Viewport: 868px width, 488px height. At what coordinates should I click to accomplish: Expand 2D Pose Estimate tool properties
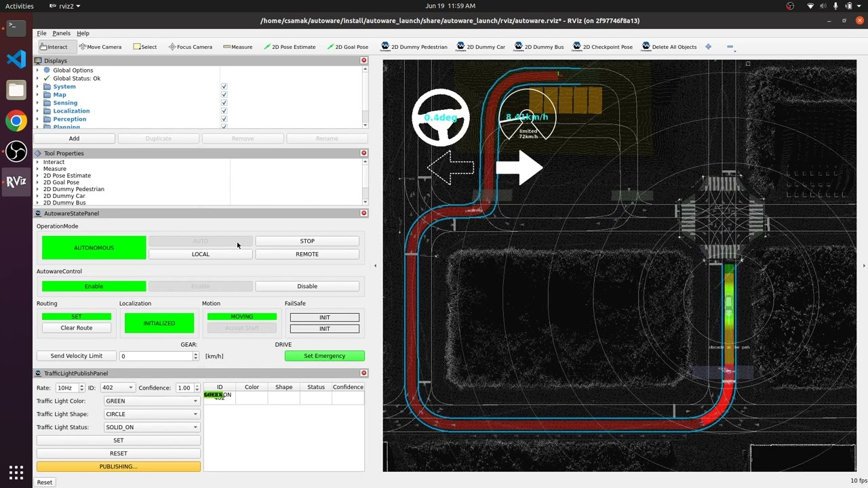[38, 176]
